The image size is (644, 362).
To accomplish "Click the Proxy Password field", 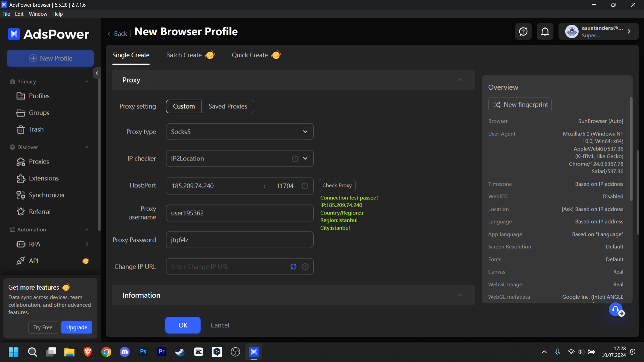I will (239, 240).
